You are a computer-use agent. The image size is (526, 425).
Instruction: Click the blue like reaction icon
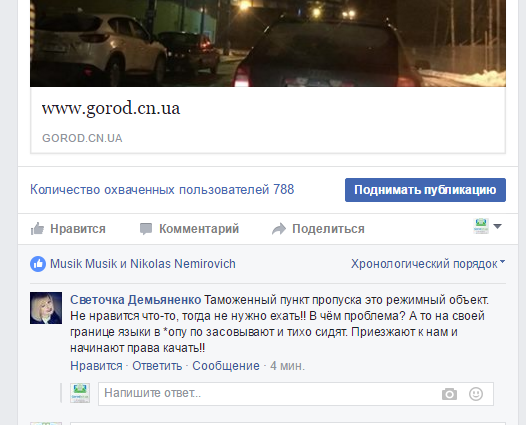pyautogui.click(x=38, y=264)
